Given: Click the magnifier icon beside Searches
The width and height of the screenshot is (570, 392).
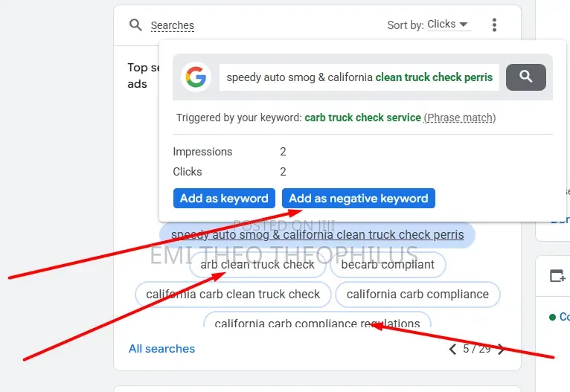Looking at the screenshot, I should pos(135,25).
